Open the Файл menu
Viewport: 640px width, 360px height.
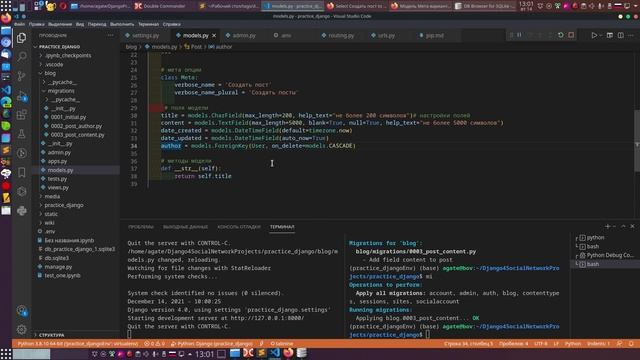pos(19,24)
